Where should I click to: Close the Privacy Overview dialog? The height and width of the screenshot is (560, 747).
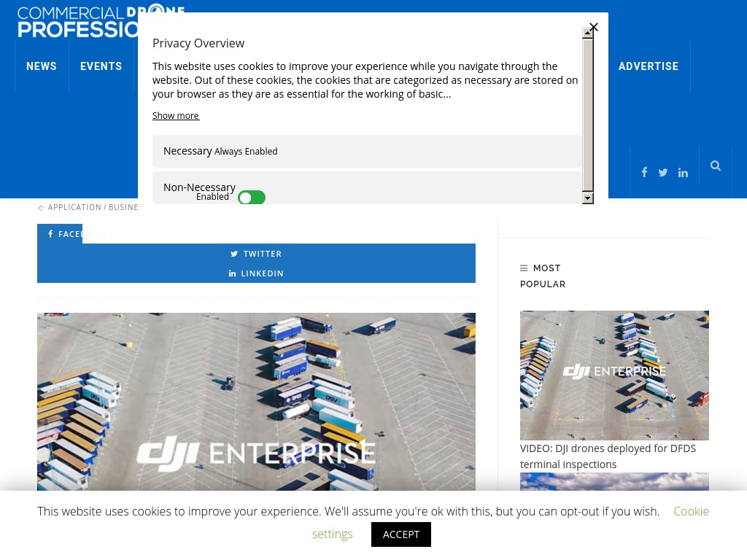pos(594,27)
